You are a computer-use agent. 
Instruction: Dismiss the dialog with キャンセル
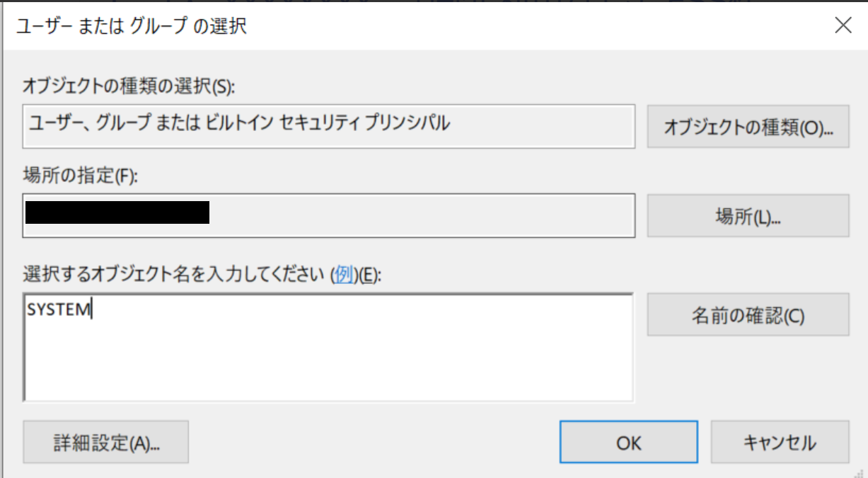click(x=780, y=443)
